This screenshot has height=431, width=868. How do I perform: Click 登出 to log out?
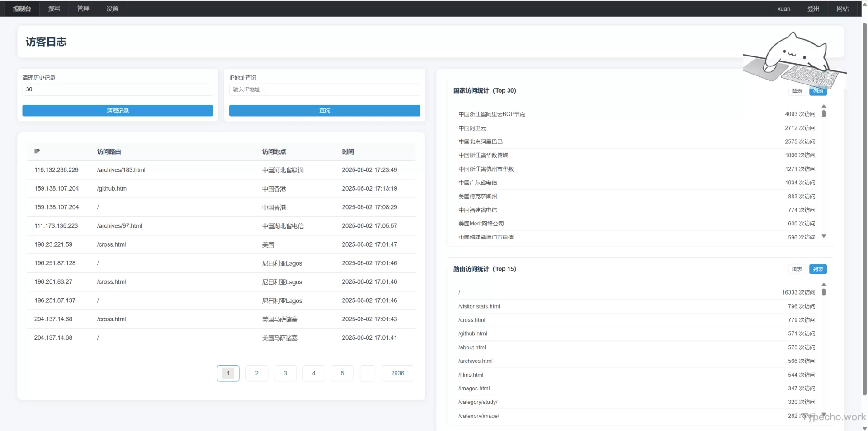tap(813, 9)
